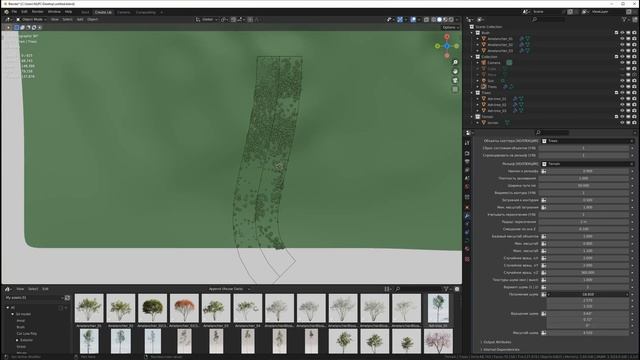Screen dimensions: 640x360
Task: Collapse the Trees collection in outliner
Action: (x=472, y=93)
